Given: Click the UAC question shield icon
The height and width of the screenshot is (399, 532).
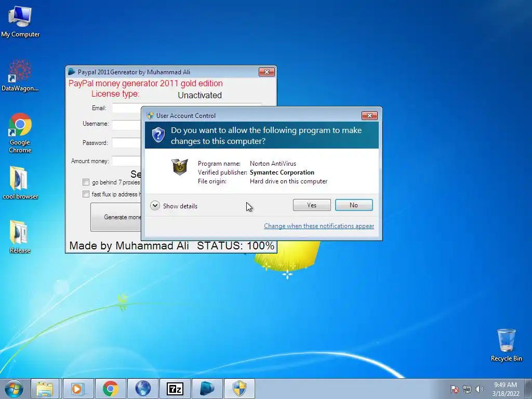Looking at the screenshot, I should click(x=158, y=135).
